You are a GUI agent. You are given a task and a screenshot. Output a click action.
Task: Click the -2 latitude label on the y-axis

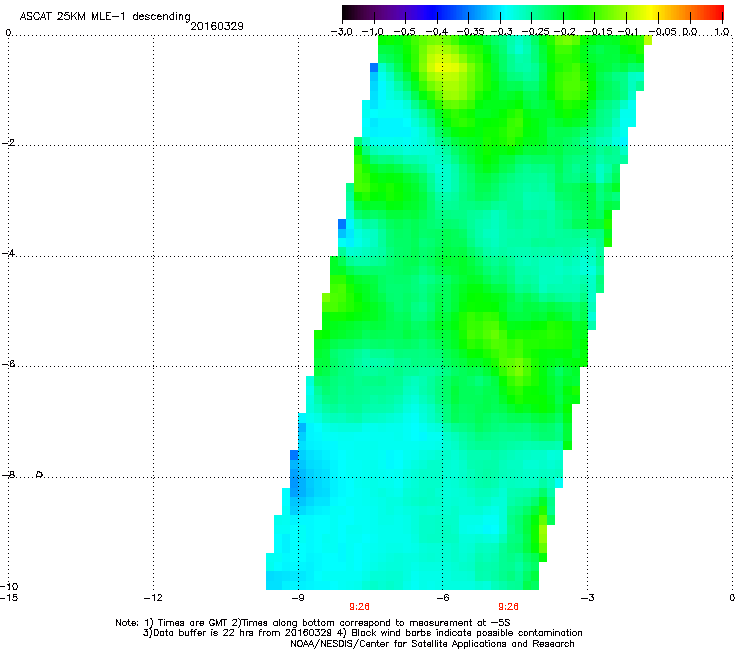(x=8, y=143)
